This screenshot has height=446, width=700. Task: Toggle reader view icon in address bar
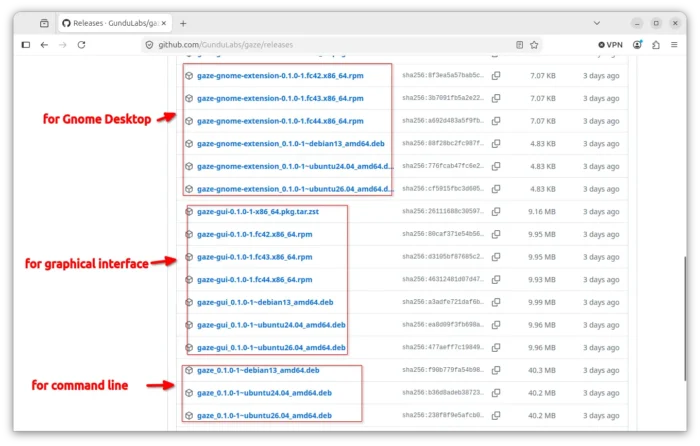(x=520, y=45)
